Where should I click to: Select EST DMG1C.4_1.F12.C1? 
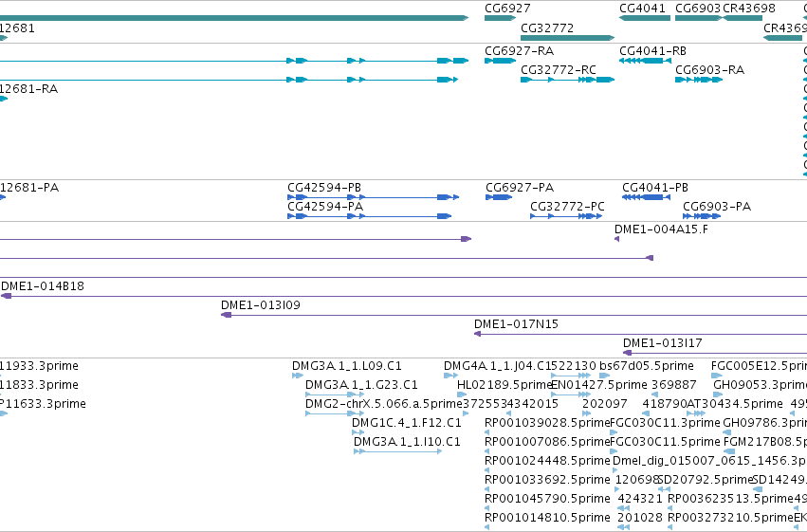coord(358,432)
